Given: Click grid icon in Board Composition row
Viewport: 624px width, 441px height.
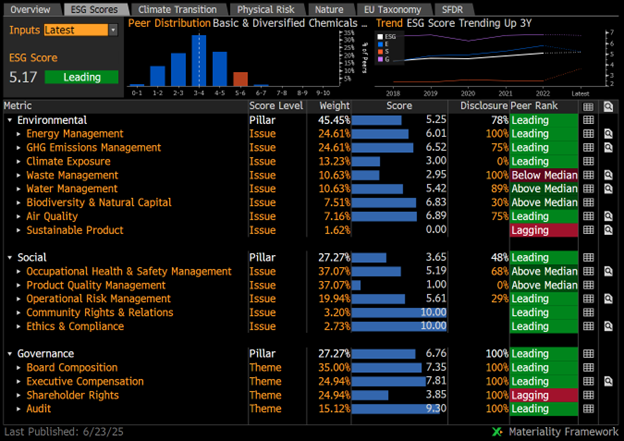Looking at the screenshot, I should 588,367.
